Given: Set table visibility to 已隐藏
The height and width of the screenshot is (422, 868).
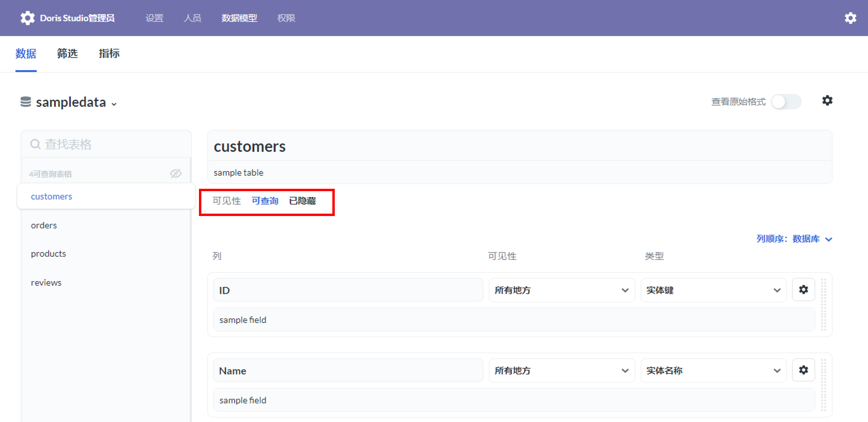Looking at the screenshot, I should point(302,201).
